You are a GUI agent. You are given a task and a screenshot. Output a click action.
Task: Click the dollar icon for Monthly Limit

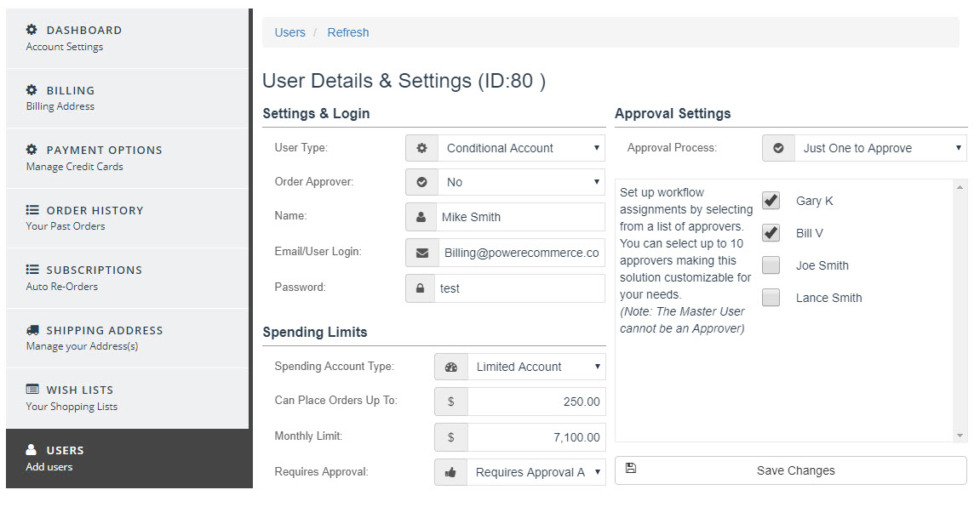coord(450,437)
